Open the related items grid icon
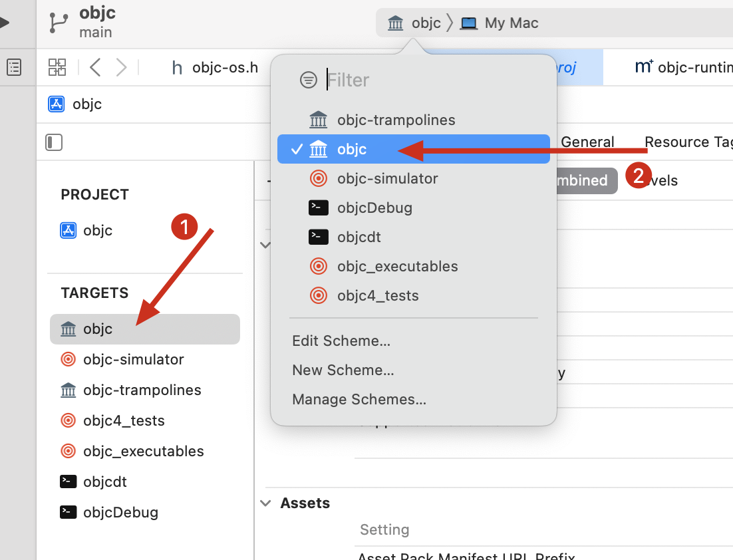Viewport: 733px width, 560px height. point(57,67)
